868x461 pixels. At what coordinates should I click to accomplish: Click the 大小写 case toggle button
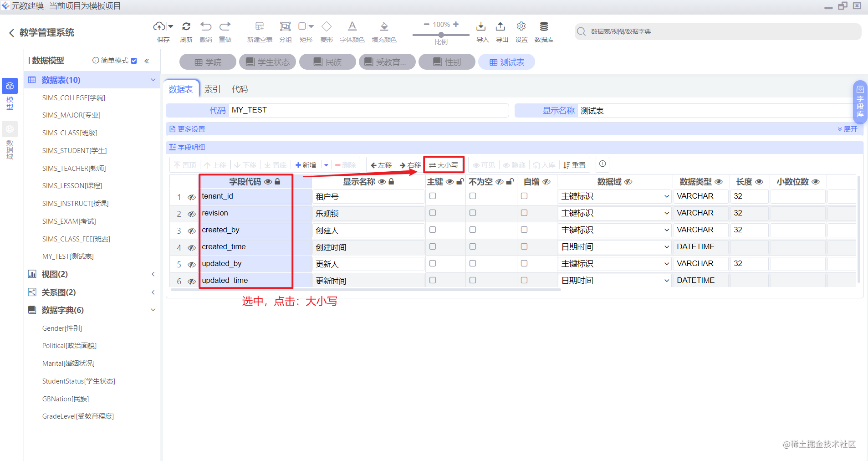[x=444, y=165]
